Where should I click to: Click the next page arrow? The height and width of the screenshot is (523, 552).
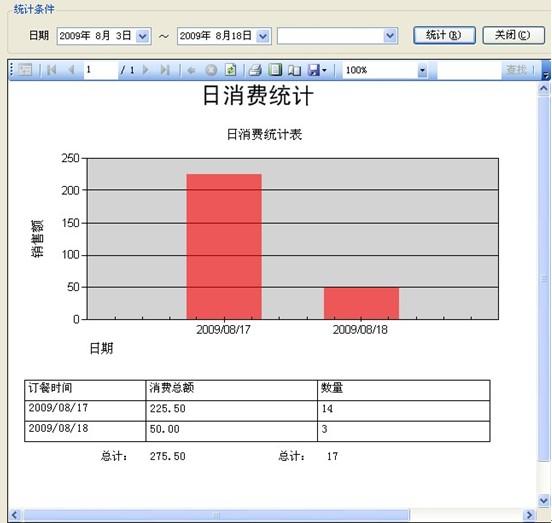click(146, 70)
